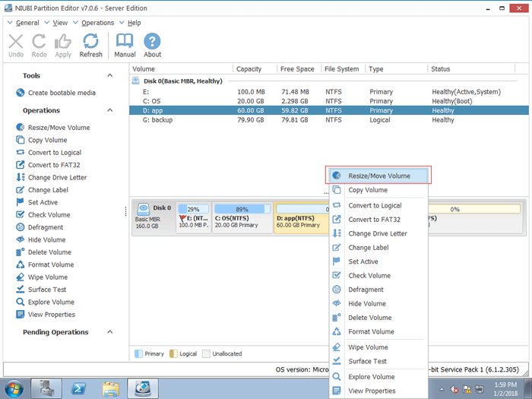Select the E: partition block in disk map
Viewport: 532px width, 399px height.
tap(193, 217)
